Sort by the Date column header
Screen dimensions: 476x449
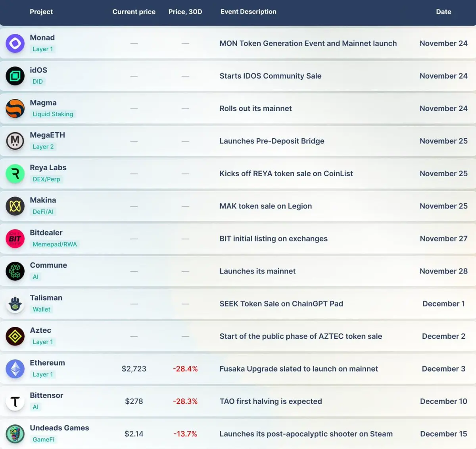pyautogui.click(x=443, y=12)
